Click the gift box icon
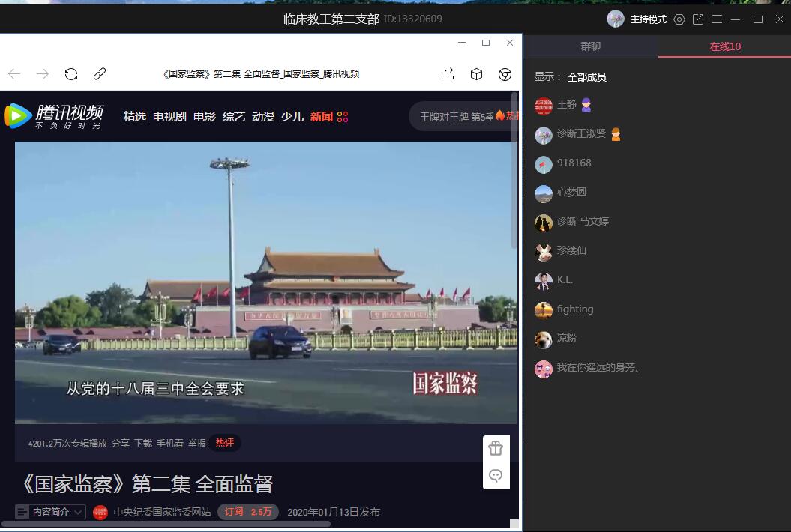This screenshot has height=532, width=791. point(496,448)
